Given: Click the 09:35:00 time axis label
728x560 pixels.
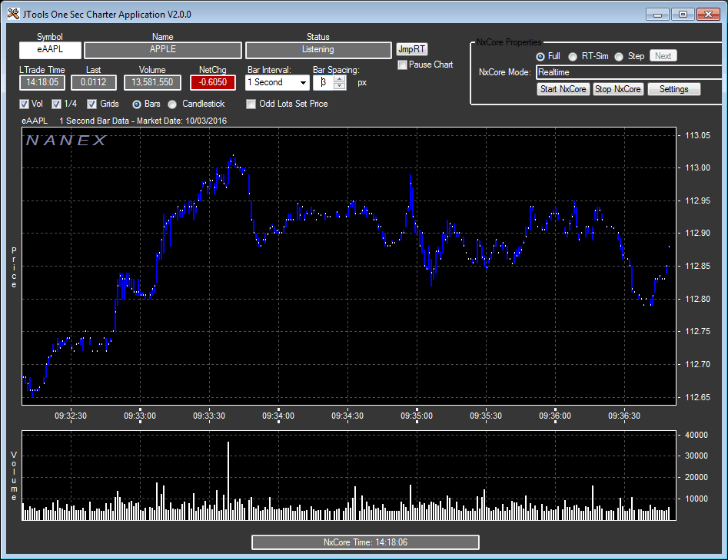Looking at the screenshot, I should pos(417,416).
